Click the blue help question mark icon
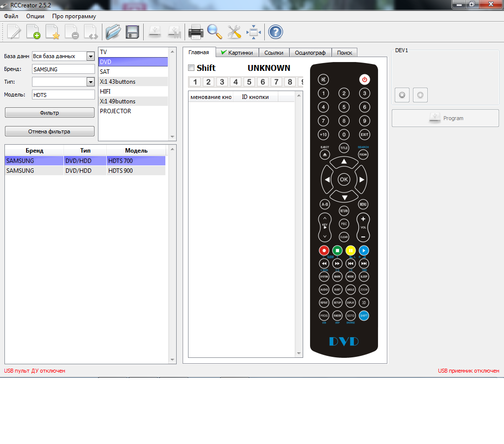Screen dimensions: 504x444 [275, 32]
